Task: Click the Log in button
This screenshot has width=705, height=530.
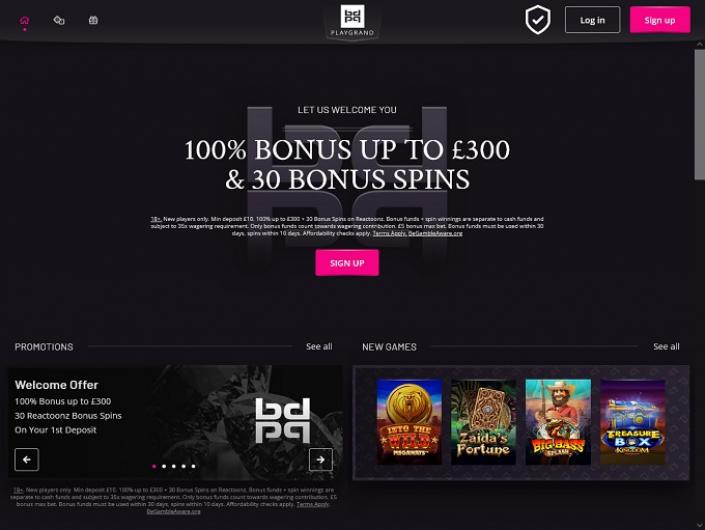Action: (592, 20)
